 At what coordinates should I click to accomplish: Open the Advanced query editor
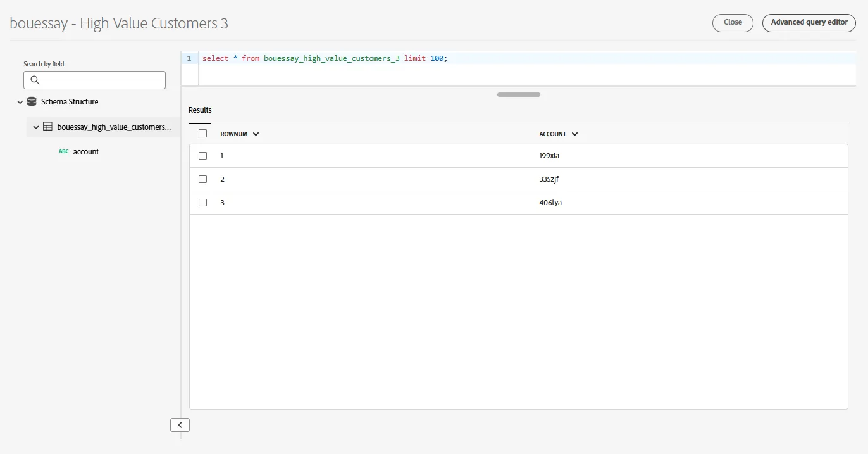pos(809,23)
